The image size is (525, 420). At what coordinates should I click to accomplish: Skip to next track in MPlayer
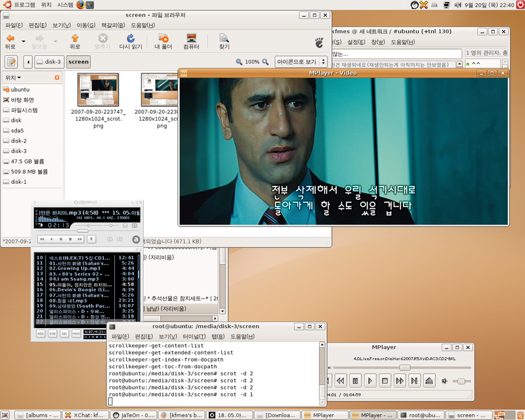[x=414, y=381]
